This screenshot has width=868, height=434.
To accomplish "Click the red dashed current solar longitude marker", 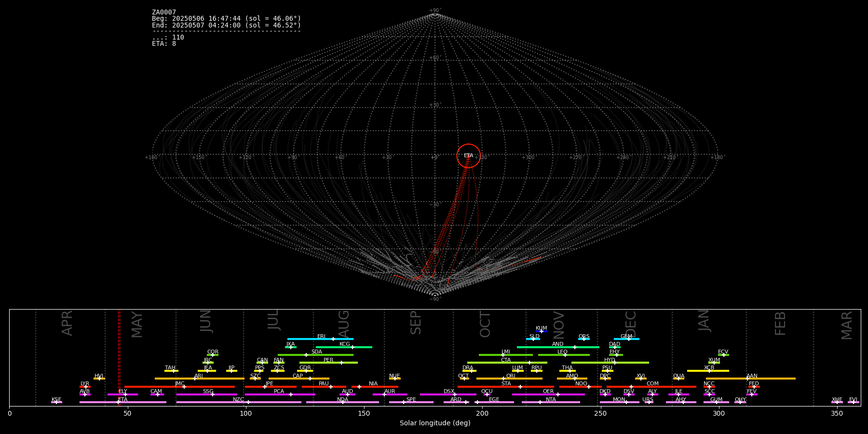I will click(119, 357).
